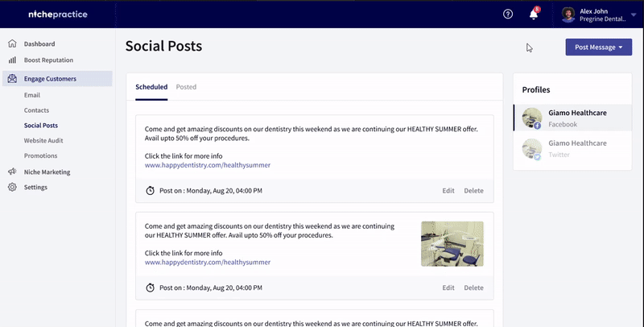
Task: Open Boost Reputation in the sidebar
Action: coord(48,60)
